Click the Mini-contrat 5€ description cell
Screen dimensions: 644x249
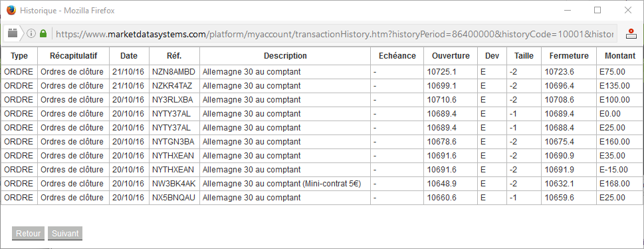(285, 184)
